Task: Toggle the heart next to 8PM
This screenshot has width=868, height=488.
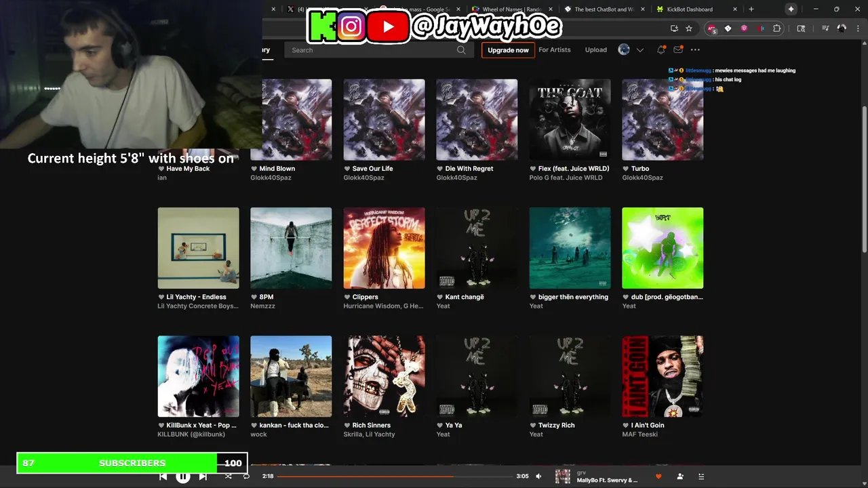Action: [x=254, y=297]
